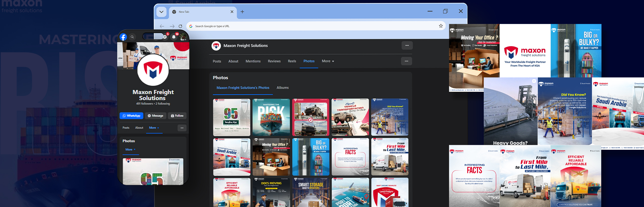
Task: Click the Facebook logo in the phone header
Action: click(x=123, y=37)
